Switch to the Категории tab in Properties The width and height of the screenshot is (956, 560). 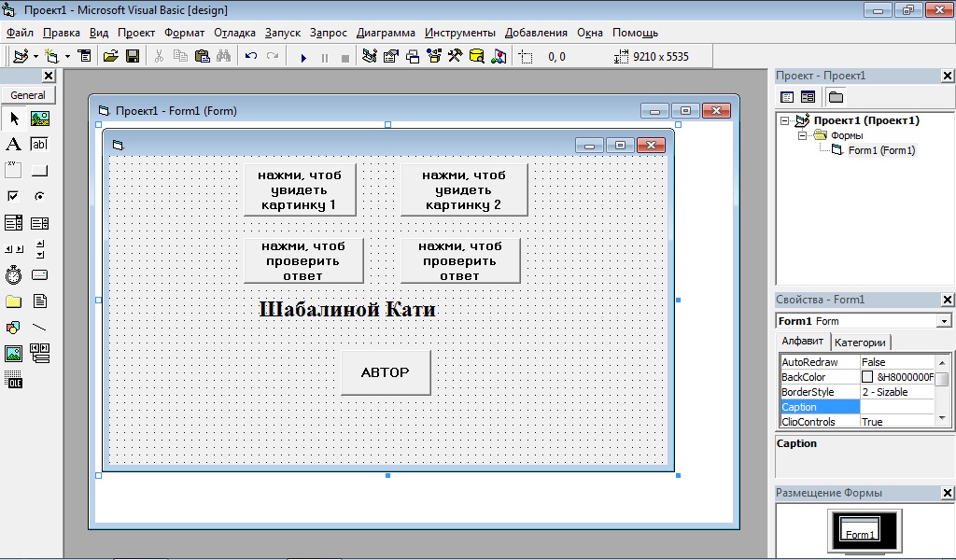pos(860,342)
